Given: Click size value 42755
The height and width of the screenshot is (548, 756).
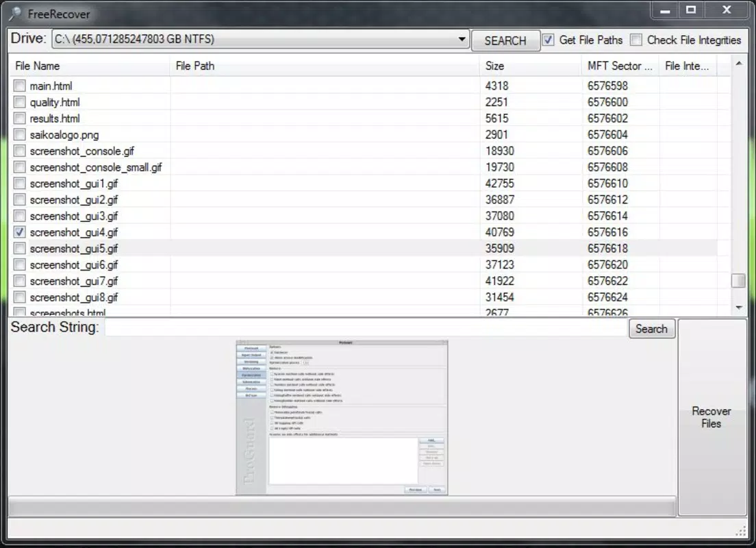Looking at the screenshot, I should tap(500, 184).
